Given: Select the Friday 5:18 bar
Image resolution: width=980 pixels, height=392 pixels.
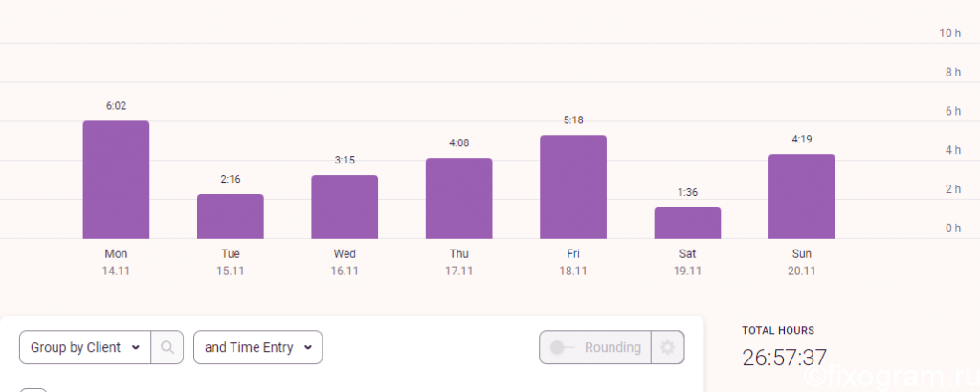Looking at the screenshot, I should coord(573,186).
